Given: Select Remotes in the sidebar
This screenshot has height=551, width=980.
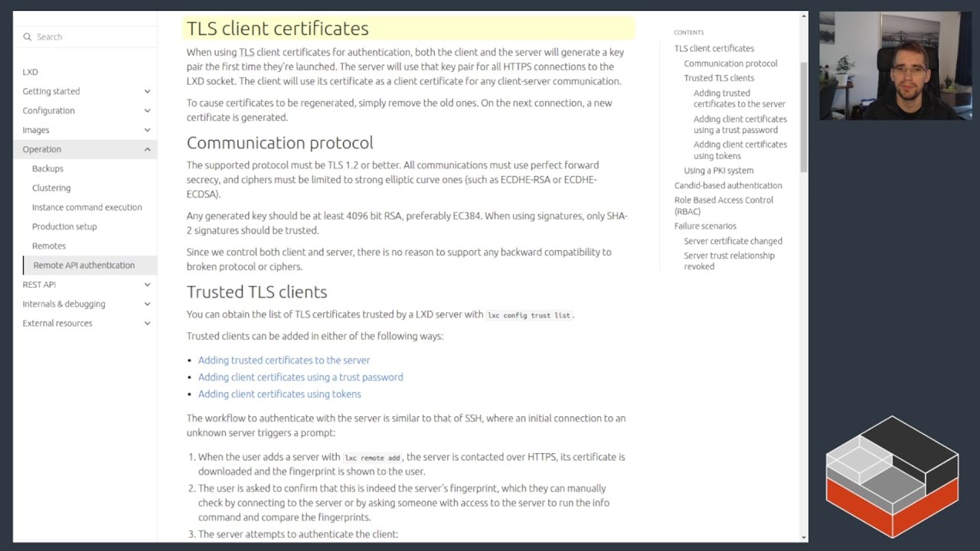Looking at the screenshot, I should (x=49, y=246).
